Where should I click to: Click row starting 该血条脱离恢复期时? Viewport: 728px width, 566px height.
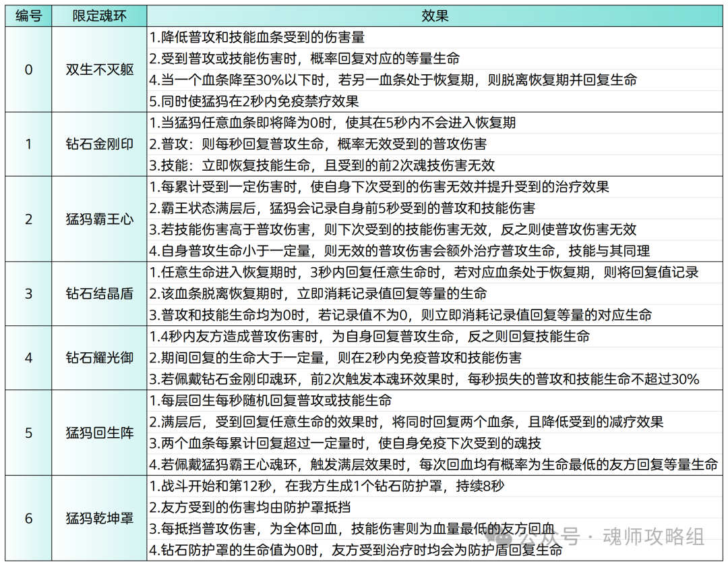coord(435,293)
